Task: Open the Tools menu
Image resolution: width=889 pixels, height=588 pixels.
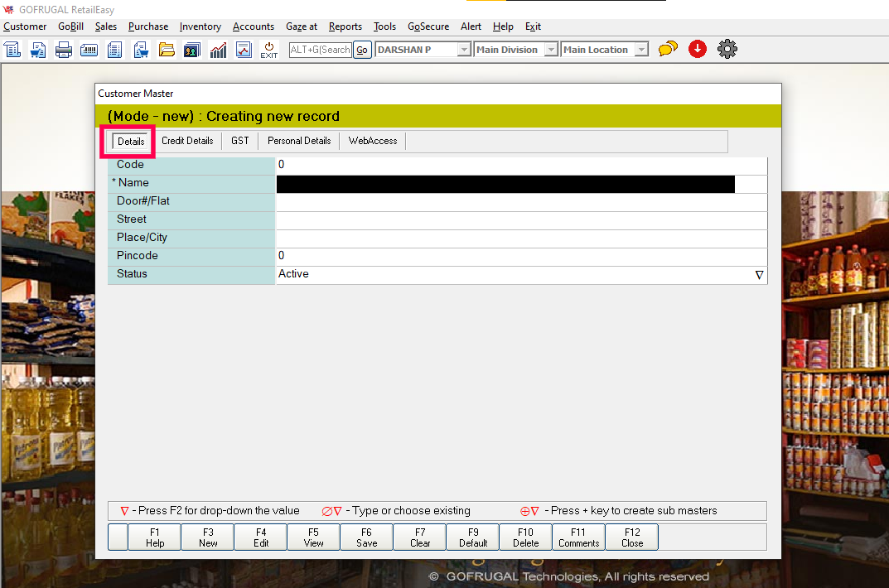Action: click(x=384, y=27)
